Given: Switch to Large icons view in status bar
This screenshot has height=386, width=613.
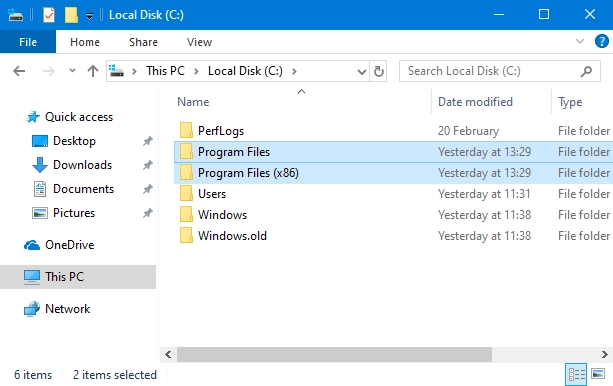Looking at the screenshot, I should (598, 374).
